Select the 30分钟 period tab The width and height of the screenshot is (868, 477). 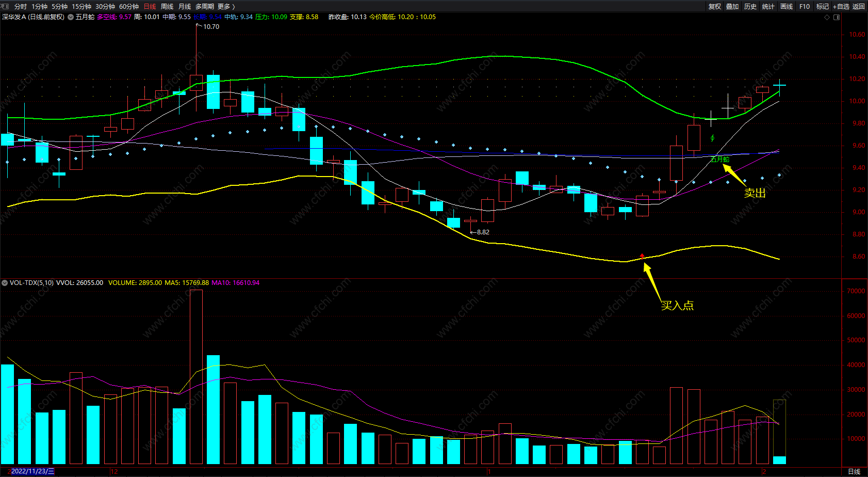coord(105,7)
